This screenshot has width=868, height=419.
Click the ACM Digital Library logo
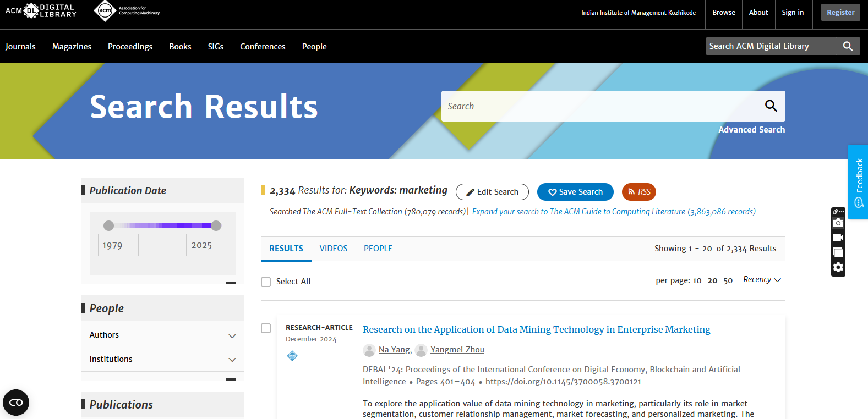point(41,11)
